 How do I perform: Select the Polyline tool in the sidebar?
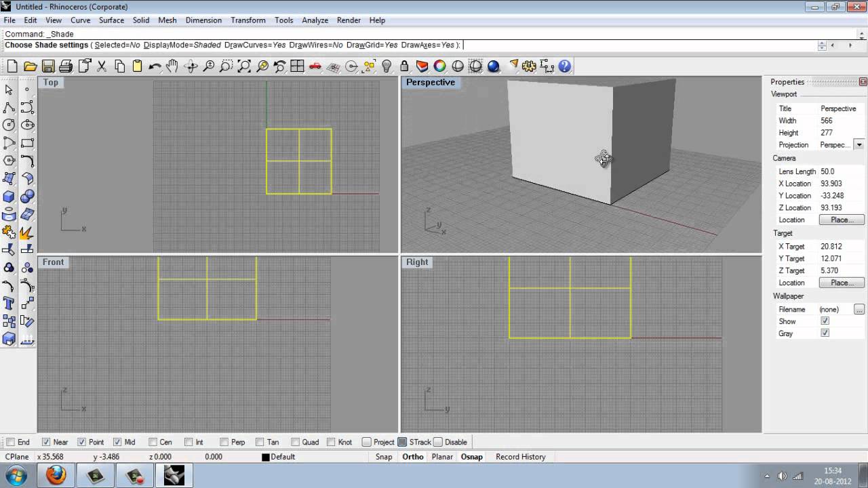tap(9, 107)
